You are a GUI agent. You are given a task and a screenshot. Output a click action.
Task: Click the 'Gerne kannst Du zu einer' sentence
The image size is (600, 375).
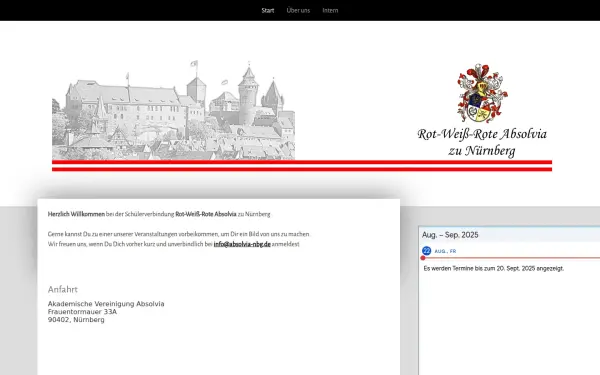(179, 234)
